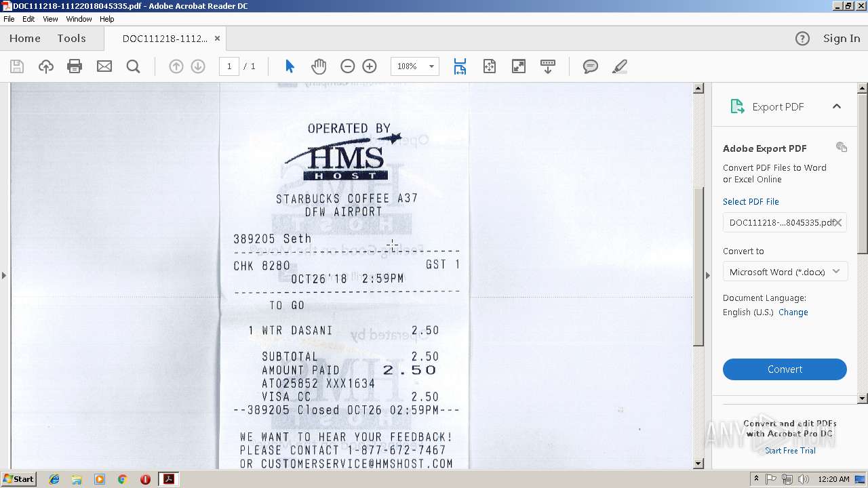
Task: Zoom out with minus icon
Action: pyautogui.click(x=348, y=66)
